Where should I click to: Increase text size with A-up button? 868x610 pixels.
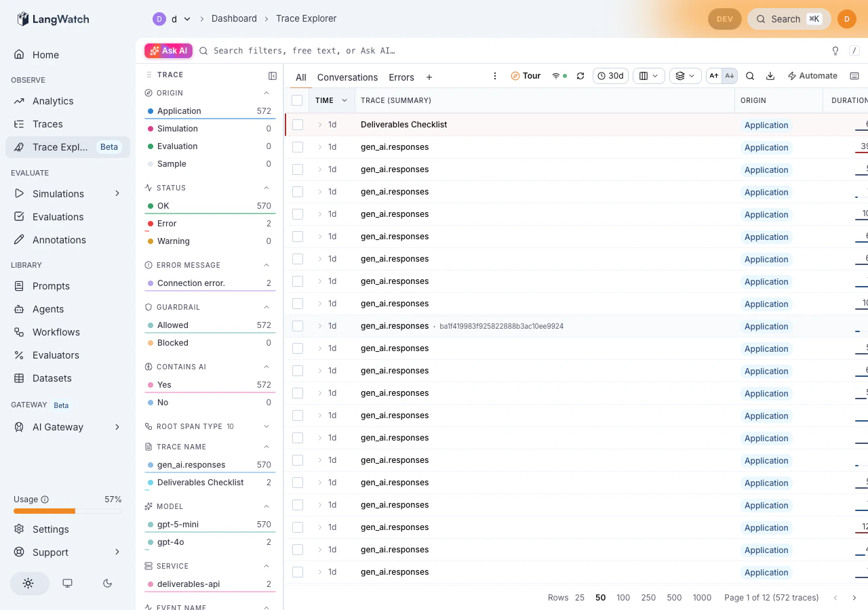pyautogui.click(x=713, y=76)
